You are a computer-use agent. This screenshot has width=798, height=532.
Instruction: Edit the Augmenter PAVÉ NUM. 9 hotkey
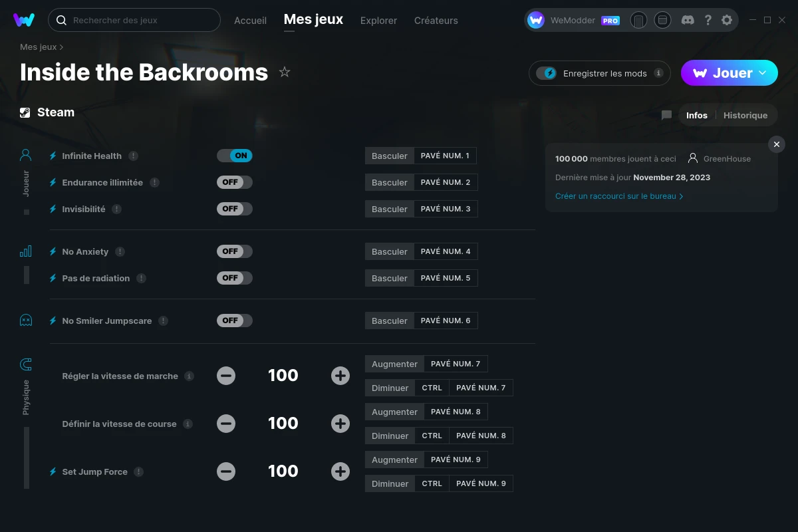pos(456,460)
